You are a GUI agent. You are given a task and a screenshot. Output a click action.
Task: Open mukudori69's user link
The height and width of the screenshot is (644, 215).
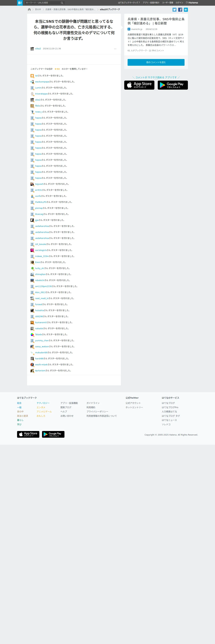tap(41, 352)
